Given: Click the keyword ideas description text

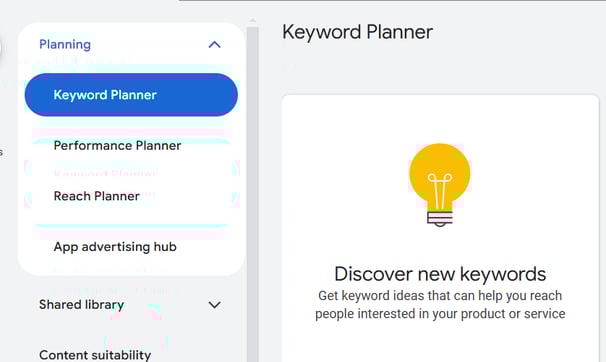Looking at the screenshot, I should [440, 305].
